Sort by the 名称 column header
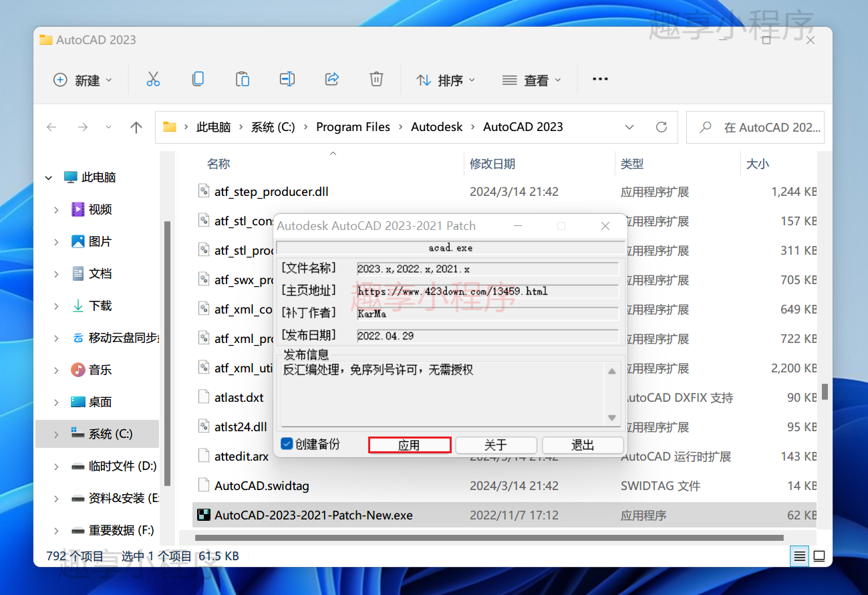Screen dimensions: 868x595 pos(219,164)
